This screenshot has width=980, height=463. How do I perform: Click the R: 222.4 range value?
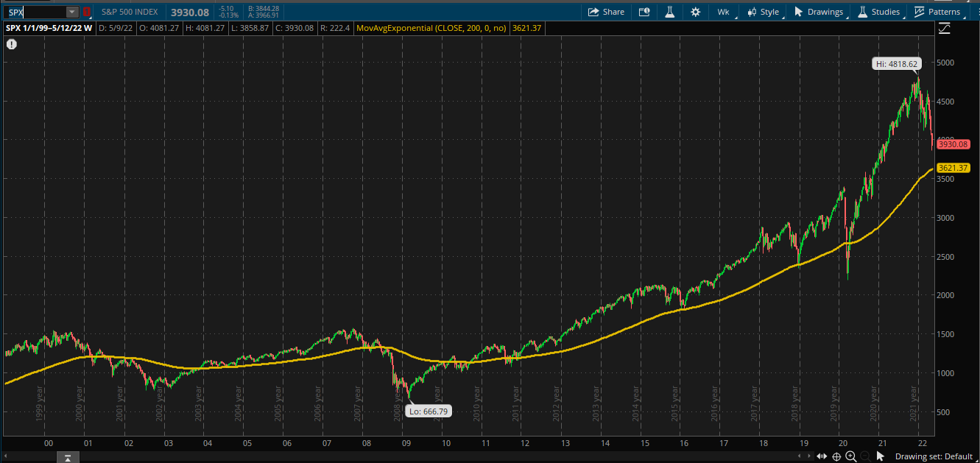click(x=334, y=28)
